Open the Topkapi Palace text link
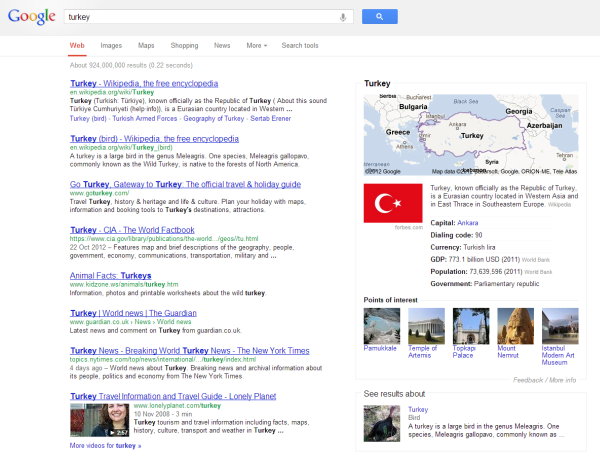The width and height of the screenshot is (600, 459). (x=464, y=352)
